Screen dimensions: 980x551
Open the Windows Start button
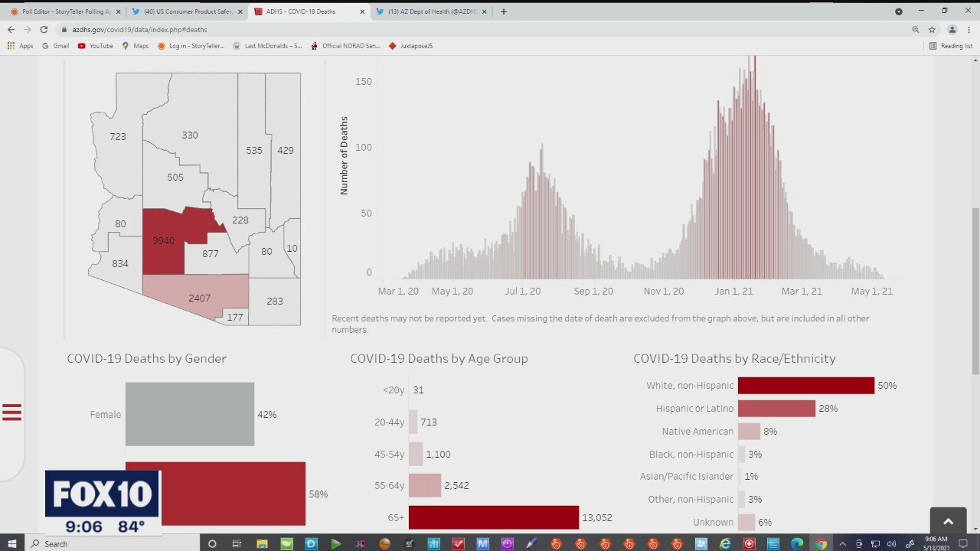[12, 543]
